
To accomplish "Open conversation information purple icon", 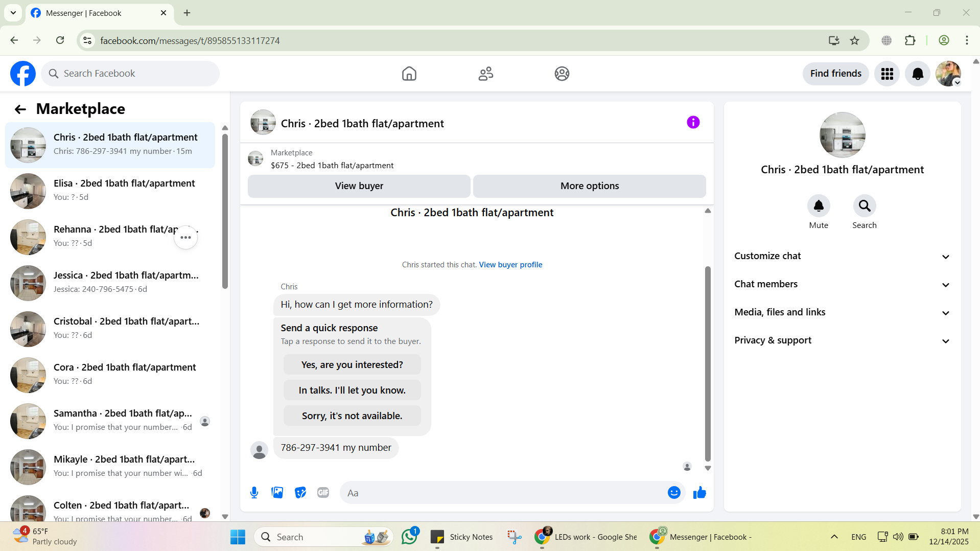I will 693,122.
